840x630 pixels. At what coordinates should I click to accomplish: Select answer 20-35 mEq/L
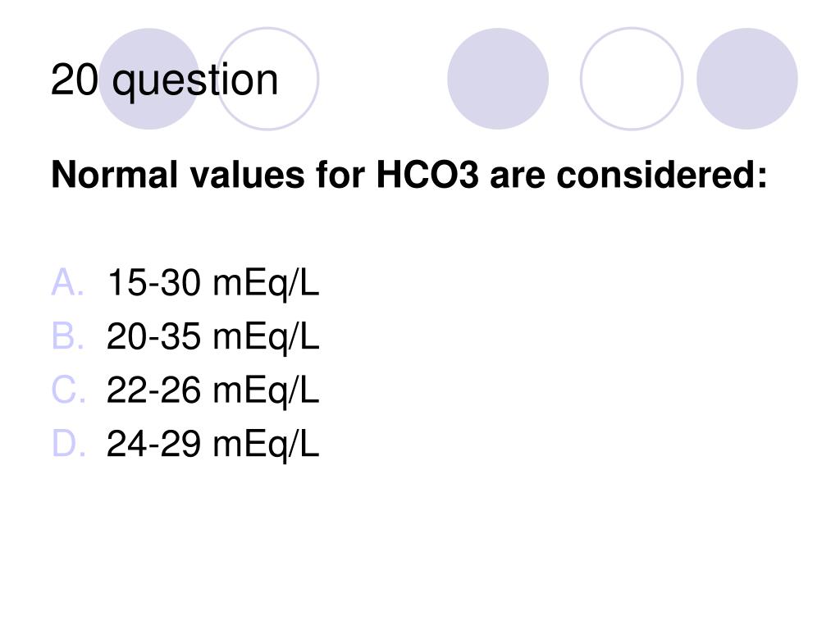(x=212, y=337)
